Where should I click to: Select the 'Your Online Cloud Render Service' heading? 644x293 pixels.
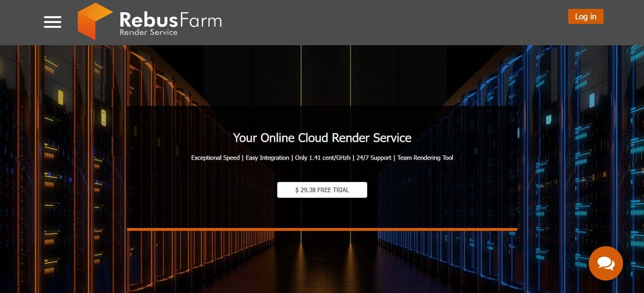(322, 138)
